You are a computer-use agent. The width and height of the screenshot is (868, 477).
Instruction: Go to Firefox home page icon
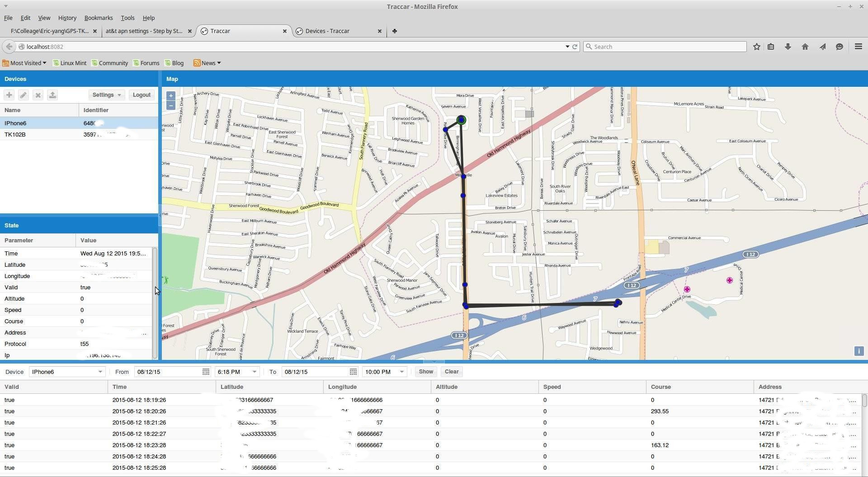[805, 47]
